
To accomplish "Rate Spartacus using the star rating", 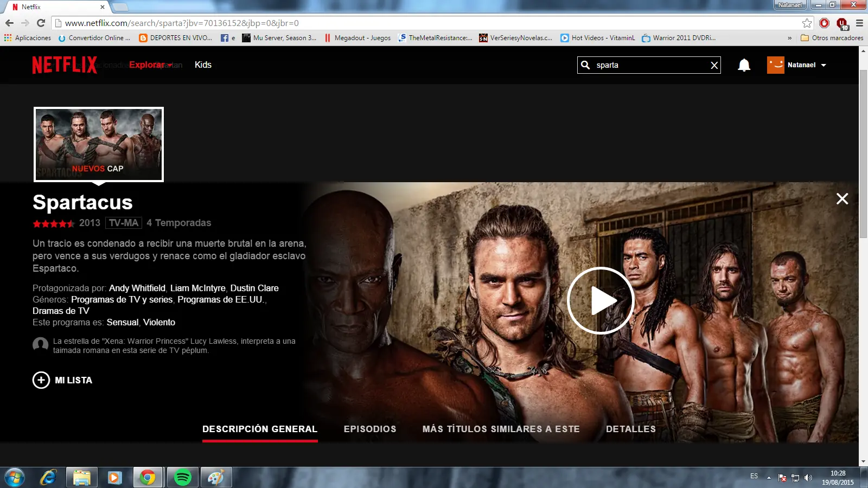I will tap(54, 223).
